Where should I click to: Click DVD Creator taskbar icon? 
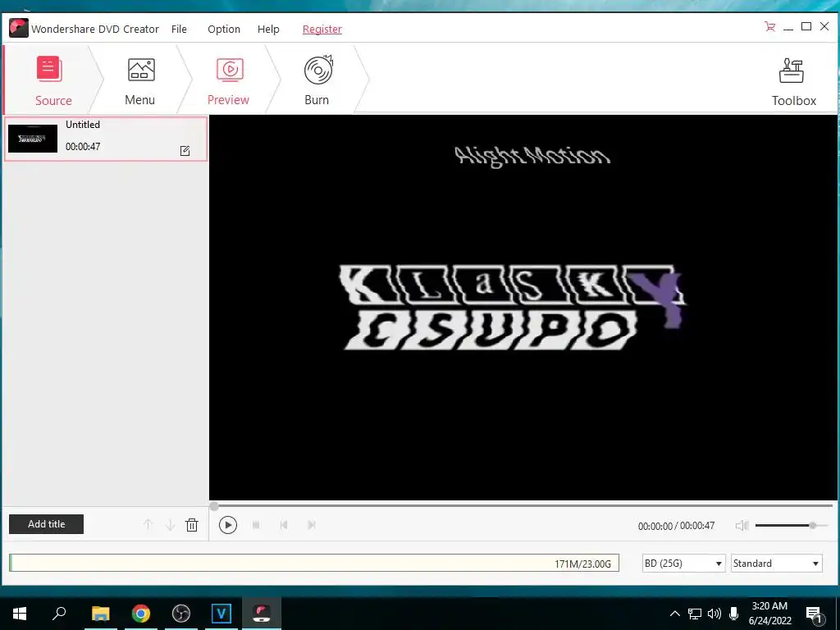tap(262, 614)
